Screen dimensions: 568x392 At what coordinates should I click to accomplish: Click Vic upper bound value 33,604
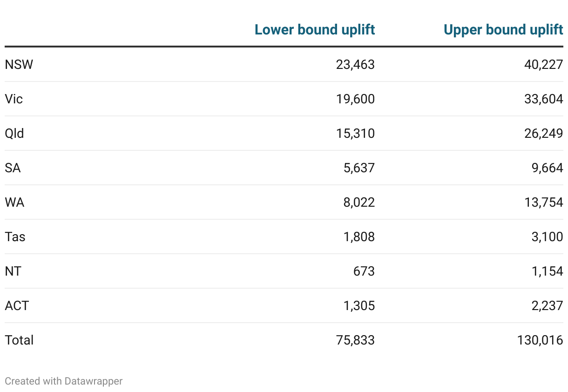click(544, 99)
